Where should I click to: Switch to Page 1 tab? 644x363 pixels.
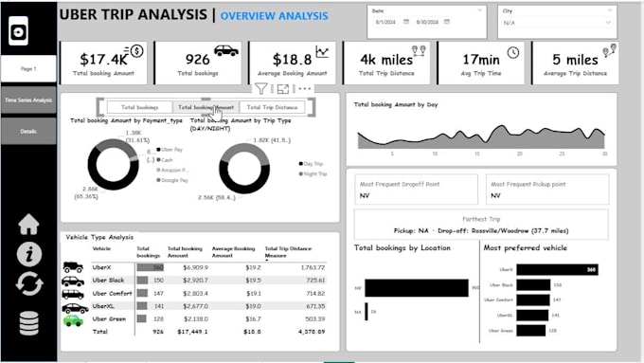[28, 68]
